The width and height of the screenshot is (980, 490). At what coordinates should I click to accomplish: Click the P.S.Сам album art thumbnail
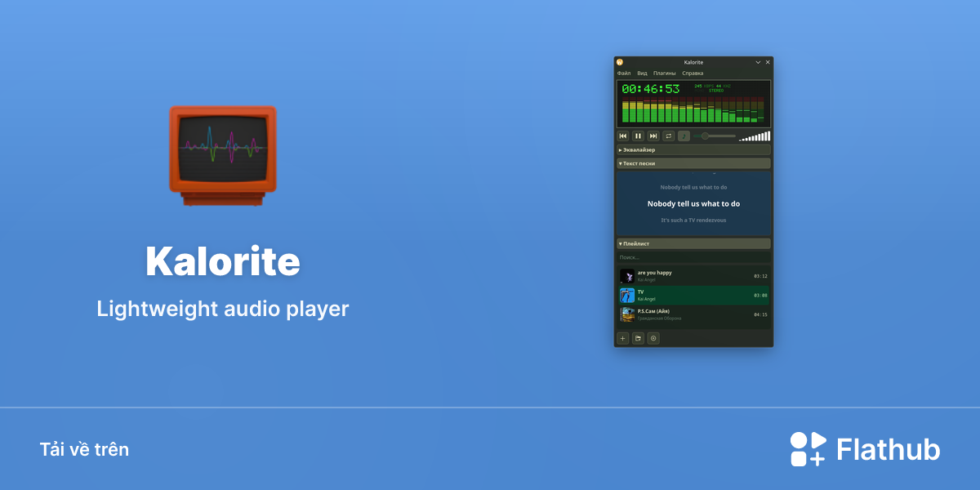point(627,314)
